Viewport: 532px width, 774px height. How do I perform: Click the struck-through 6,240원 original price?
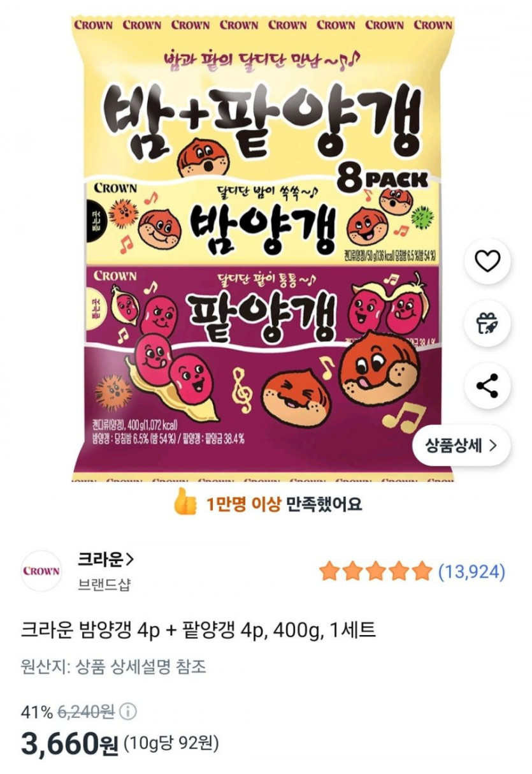[x=86, y=712]
